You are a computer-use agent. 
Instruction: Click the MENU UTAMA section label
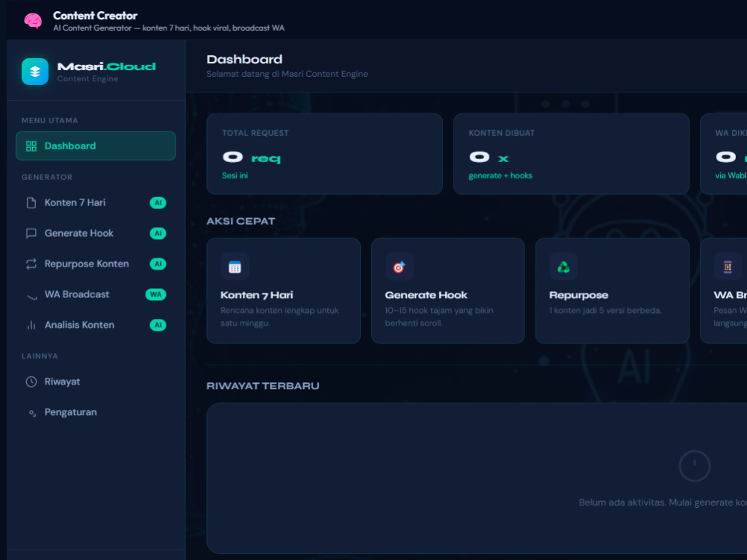tap(49, 121)
